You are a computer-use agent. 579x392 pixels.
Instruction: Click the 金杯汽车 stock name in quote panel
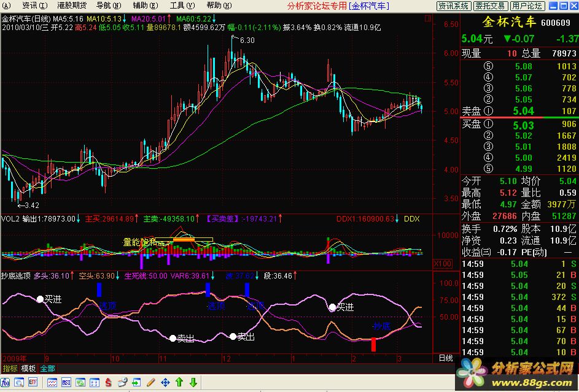click(x=509, y=22)
